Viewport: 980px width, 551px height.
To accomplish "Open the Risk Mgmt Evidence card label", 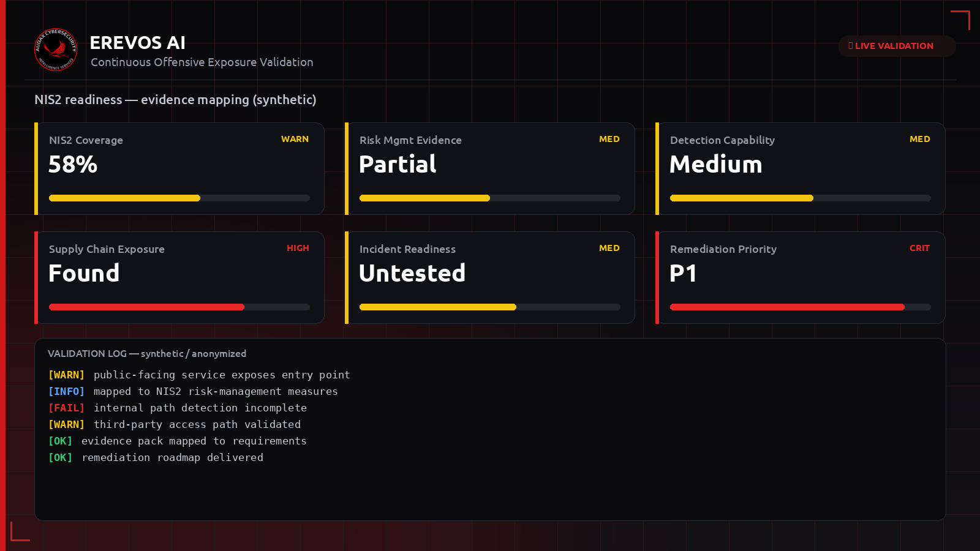I will click(410, 140).
